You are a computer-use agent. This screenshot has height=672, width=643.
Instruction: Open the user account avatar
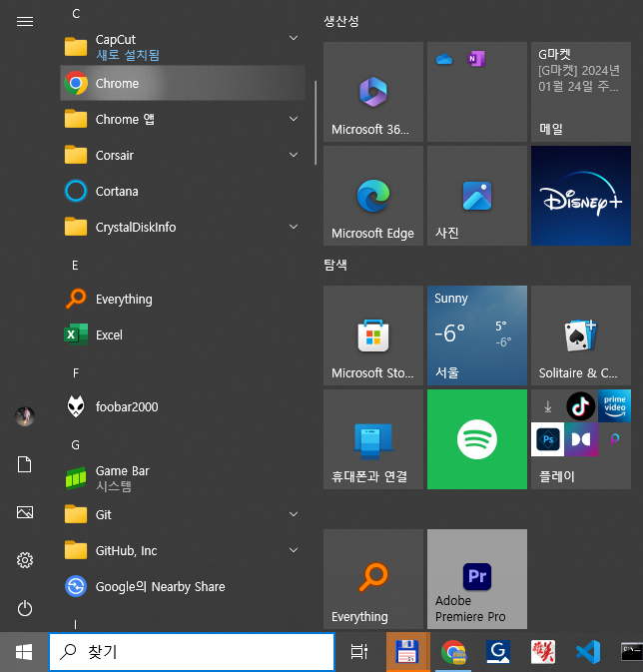pos(25,416)
